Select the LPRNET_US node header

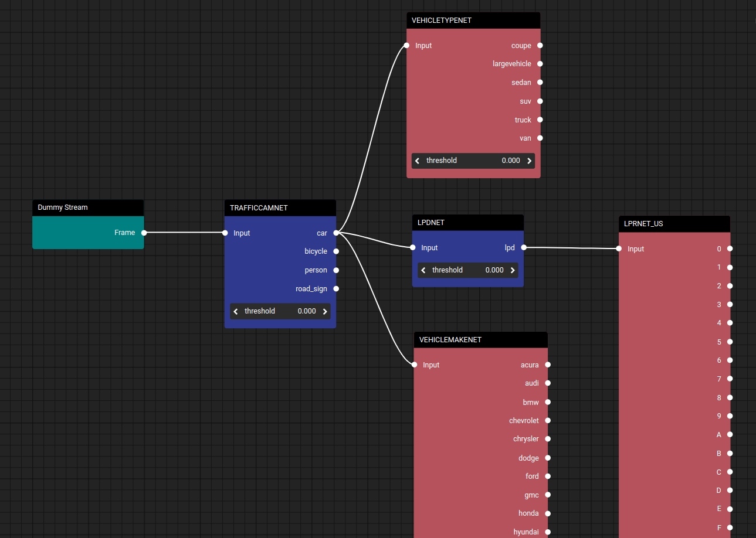674,223
